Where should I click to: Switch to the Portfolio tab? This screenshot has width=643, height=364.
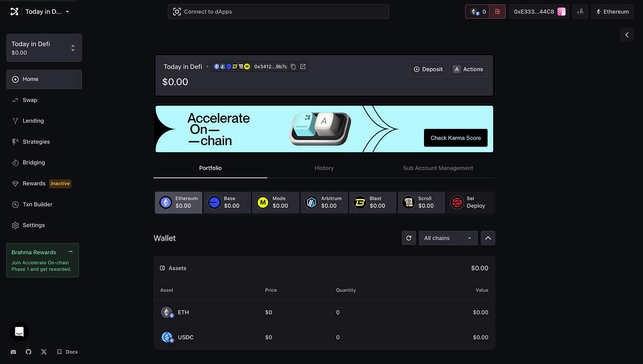click(210, 168)
